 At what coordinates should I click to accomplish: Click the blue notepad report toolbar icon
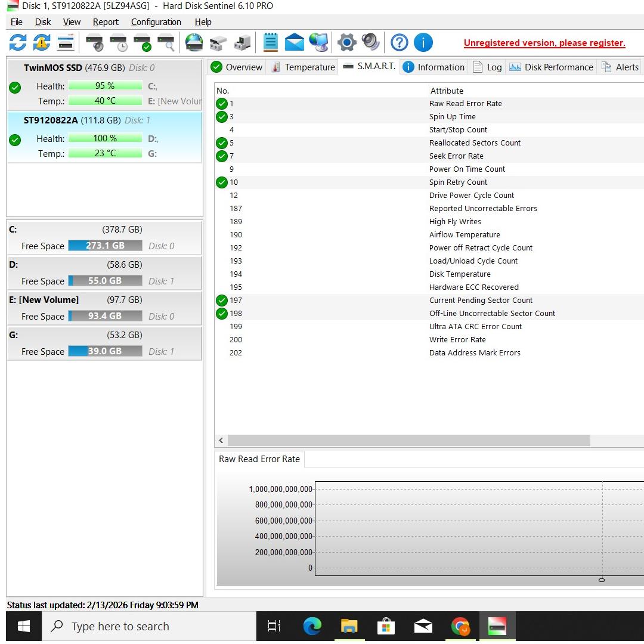(271, 42)
